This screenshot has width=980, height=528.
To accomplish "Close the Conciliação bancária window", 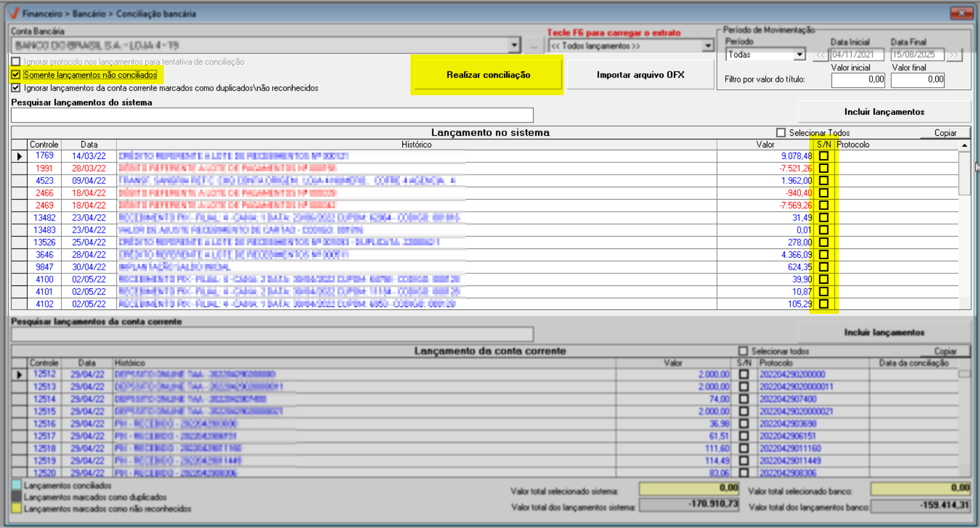I will click(x=962, y=13).
